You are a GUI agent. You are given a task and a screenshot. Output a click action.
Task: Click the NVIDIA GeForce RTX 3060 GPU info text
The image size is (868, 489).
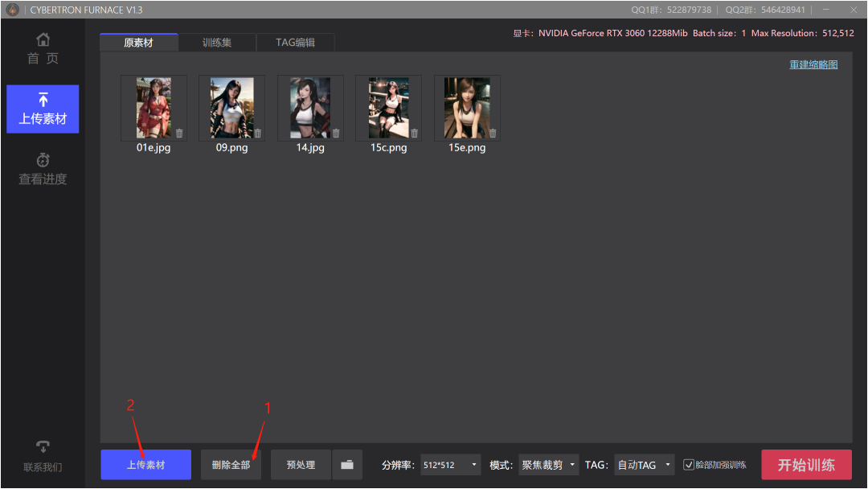[x=600, y=33]
